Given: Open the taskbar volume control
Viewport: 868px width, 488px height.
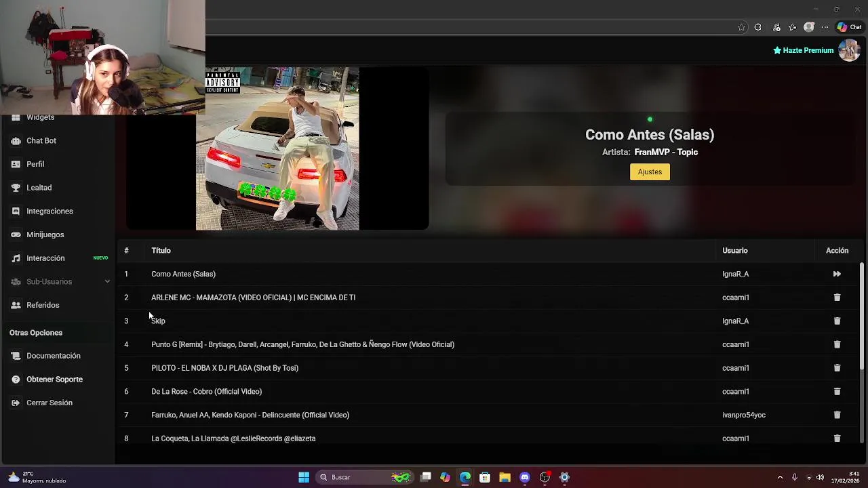Looking at the screenshot, I should [x=820, y=477].
